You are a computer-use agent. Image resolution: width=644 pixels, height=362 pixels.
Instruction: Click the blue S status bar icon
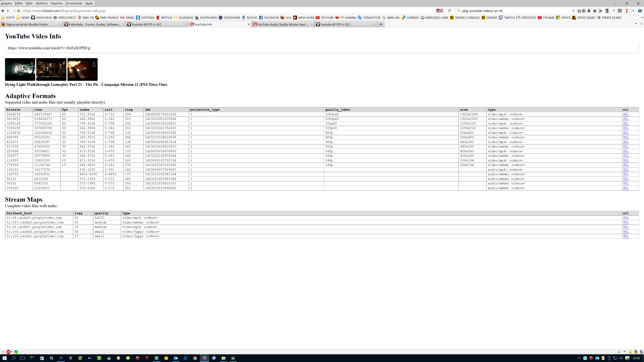click(641, 352)
